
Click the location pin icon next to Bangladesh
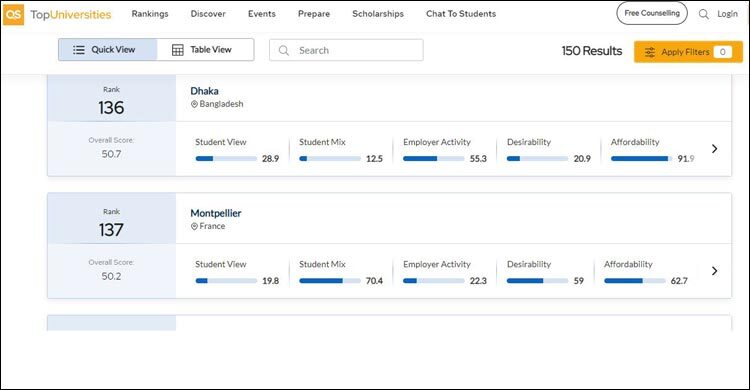(194, 104)
